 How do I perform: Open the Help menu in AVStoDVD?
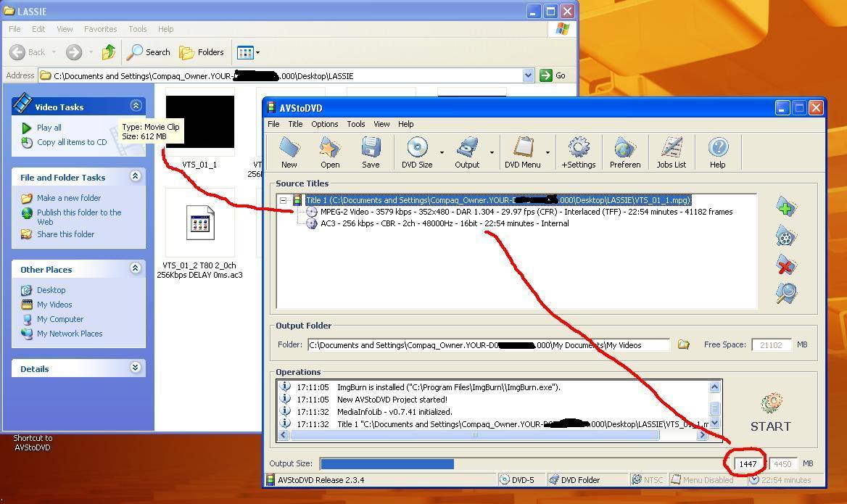pos(405,124)
